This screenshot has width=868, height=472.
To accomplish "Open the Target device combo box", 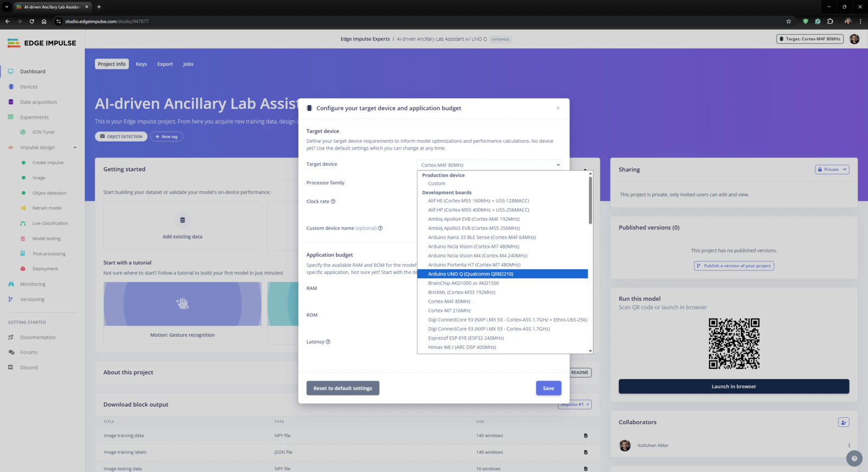I will (489, 165).
